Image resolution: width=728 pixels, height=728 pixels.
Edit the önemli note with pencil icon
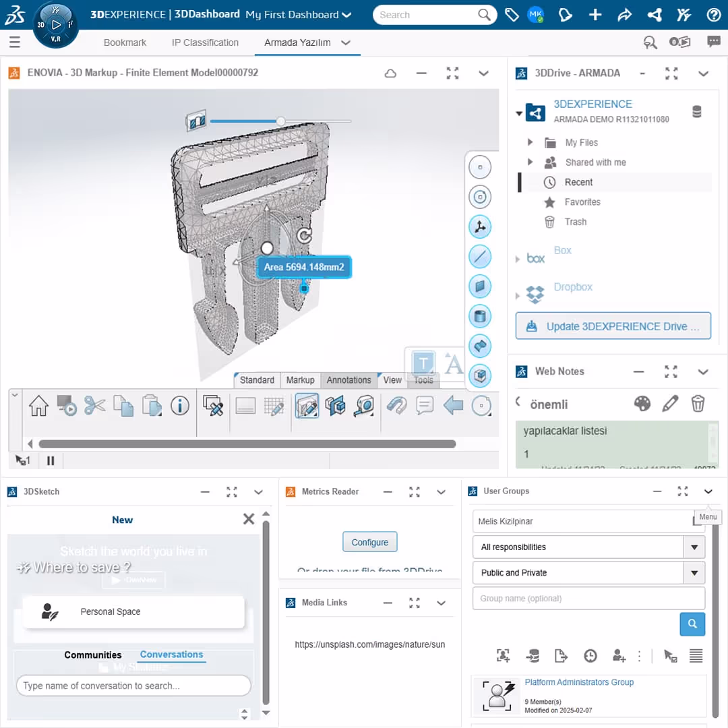(x=670, y=404)
